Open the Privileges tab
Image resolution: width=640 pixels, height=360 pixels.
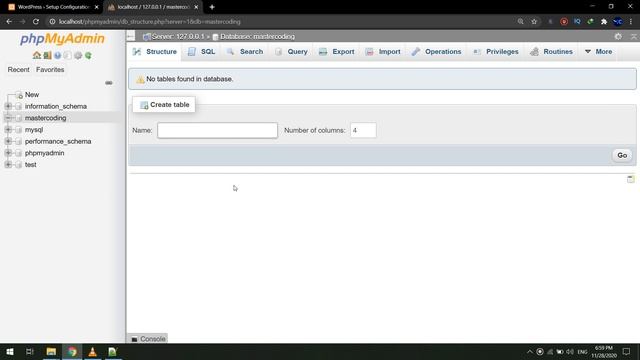496,52
